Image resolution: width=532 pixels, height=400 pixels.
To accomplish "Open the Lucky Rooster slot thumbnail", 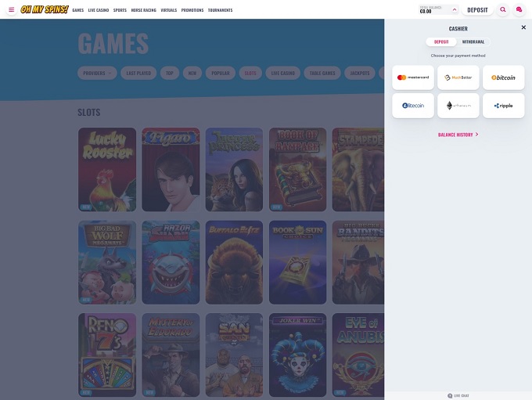I will 107,170.
